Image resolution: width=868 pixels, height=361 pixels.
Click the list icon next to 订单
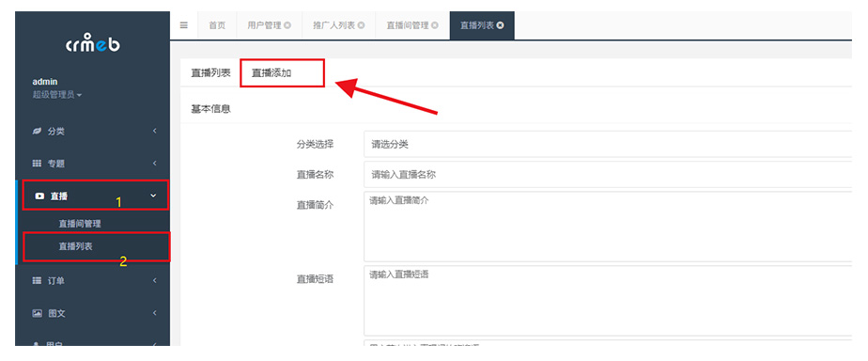coord(37,281)
